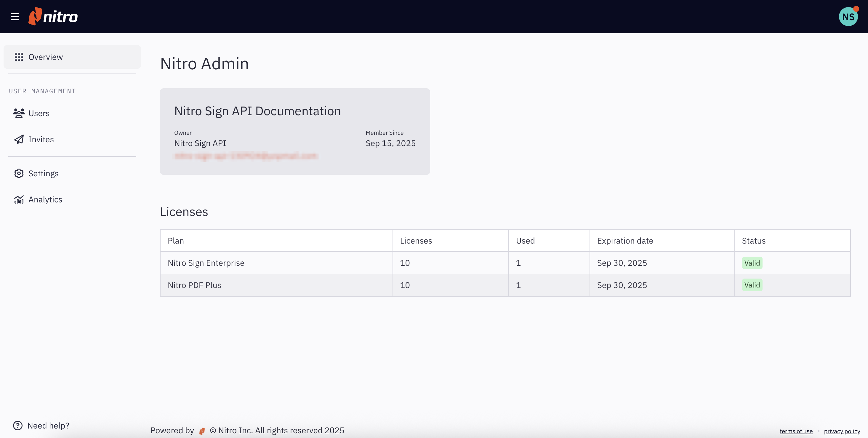Open the NS user avatar menu
Image resolution: width=868 pixels, height=438 pixels.
pyautogui.click(x=848, y=17)
